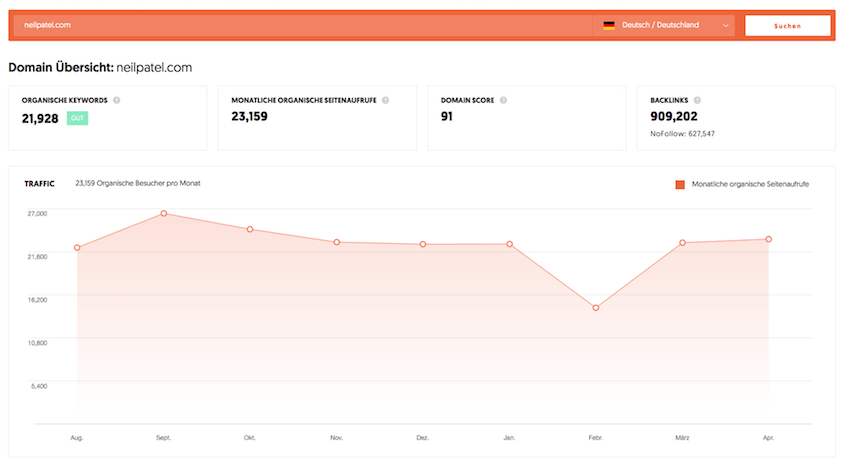850x467 pixels.
Task: Toggle the Monatliche organische Seitenaufrufe legend swatch
Action: (x=680, y=185)
